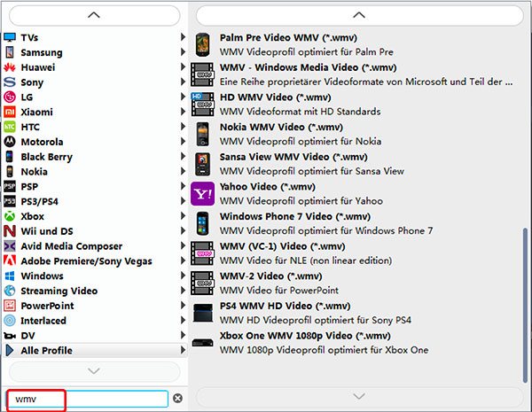
Task: Click the Xbox One console icon
Action: coord(202,343)
